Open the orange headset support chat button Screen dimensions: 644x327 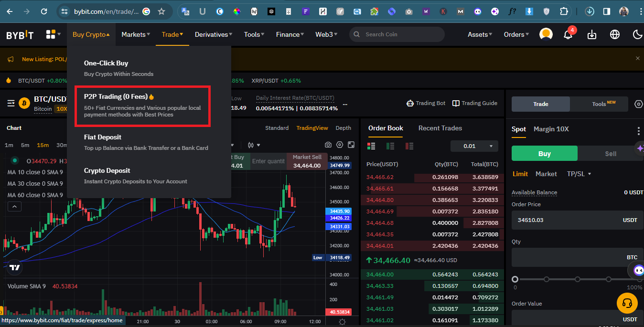click(627, 303)
